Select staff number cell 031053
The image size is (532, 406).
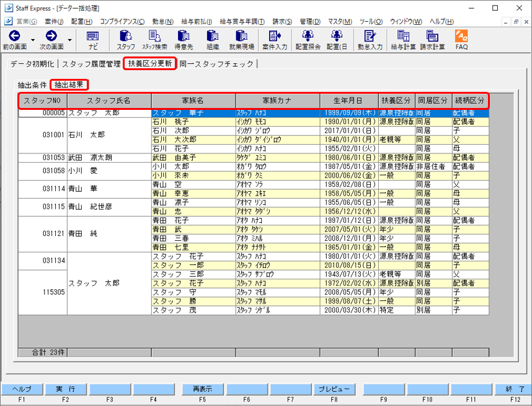coord(43,158)
